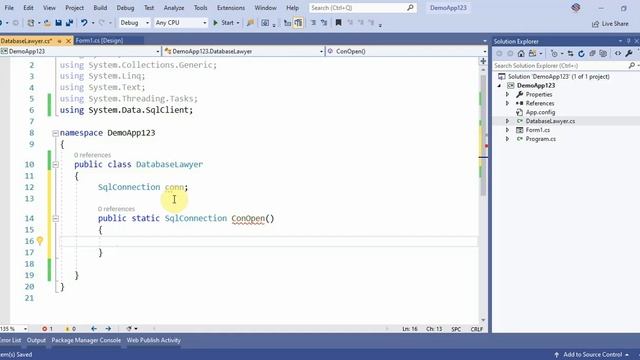640x360 pixels.
Task: Expand the Properties node
Action: point(507,94)
